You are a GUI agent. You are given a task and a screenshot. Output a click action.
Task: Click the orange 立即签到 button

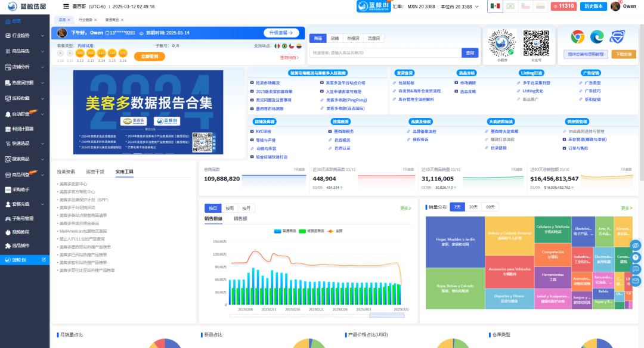pos(150,57)
